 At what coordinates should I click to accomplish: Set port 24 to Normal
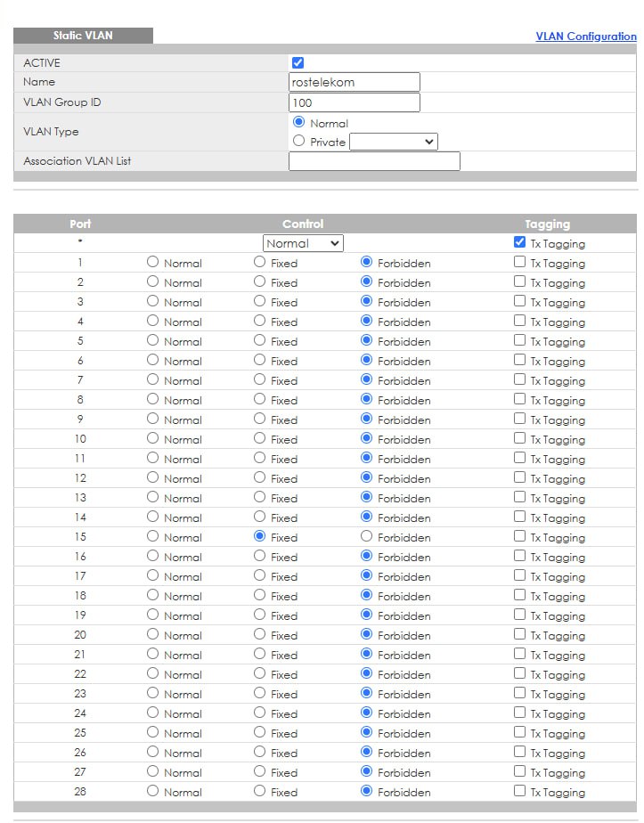pyautogui.click(x=152, y=713)
